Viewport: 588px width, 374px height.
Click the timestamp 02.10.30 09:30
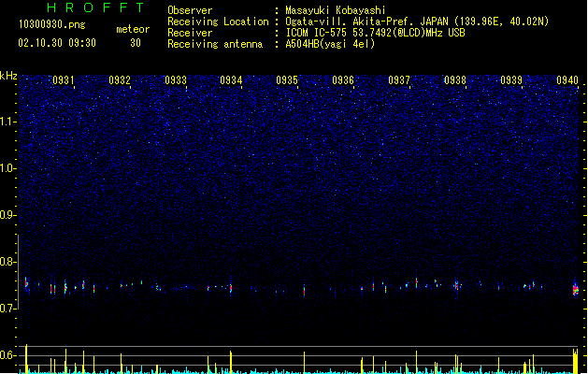tap(57, 43)
